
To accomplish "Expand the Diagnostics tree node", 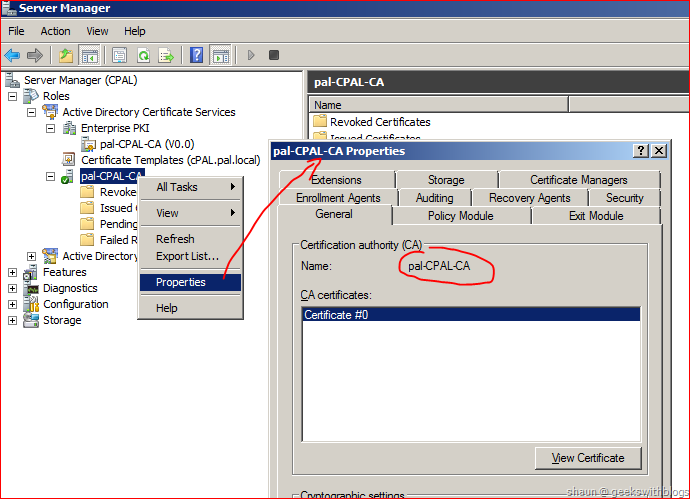I will point(12,288).
